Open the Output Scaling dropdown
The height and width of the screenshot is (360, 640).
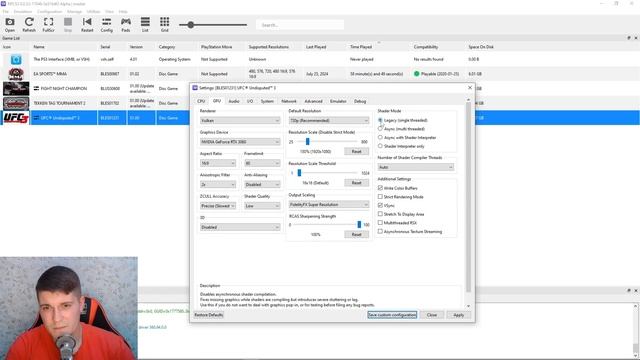pos(329,204)
